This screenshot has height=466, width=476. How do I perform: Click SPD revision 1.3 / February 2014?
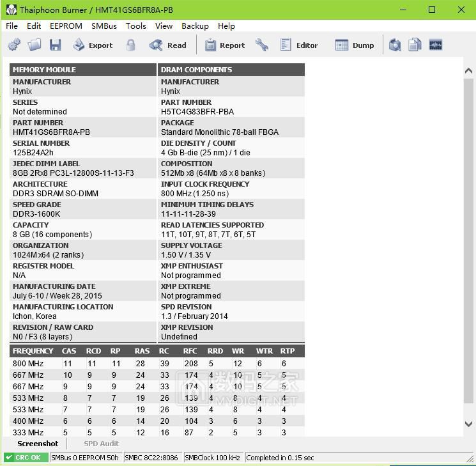coord(194,316)
